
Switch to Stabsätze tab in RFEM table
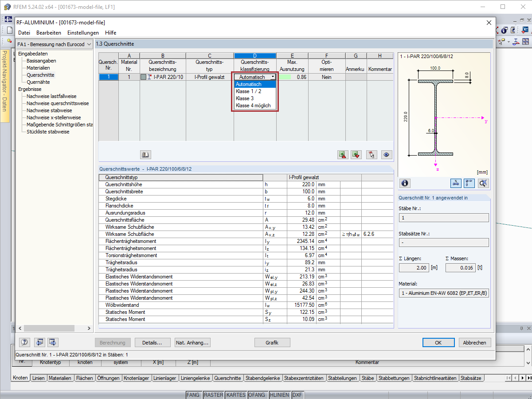coord(472,378)
